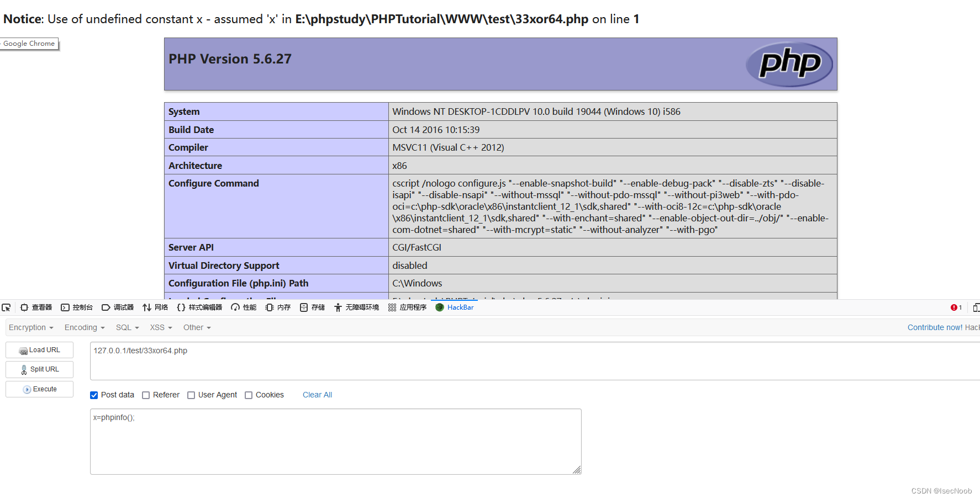The width and height of the screenshot is (980, 499).
Task: Click the 'Server API' row label
Action: pos(191,247)
